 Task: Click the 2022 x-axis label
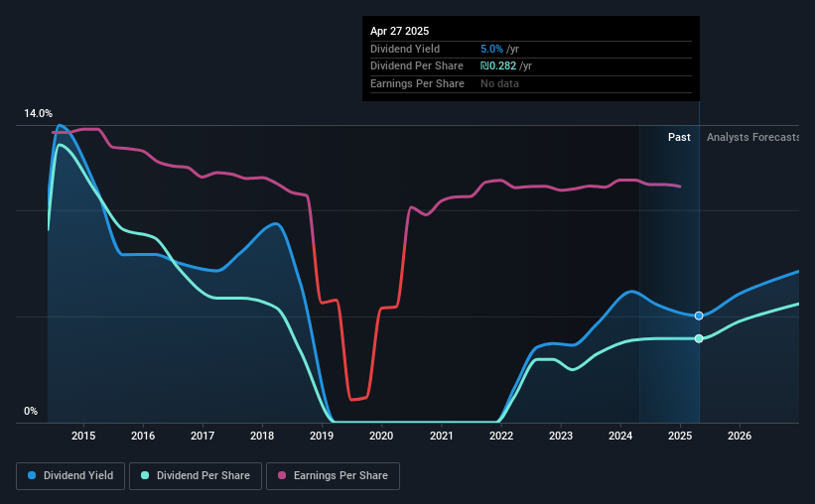point(501,436)
